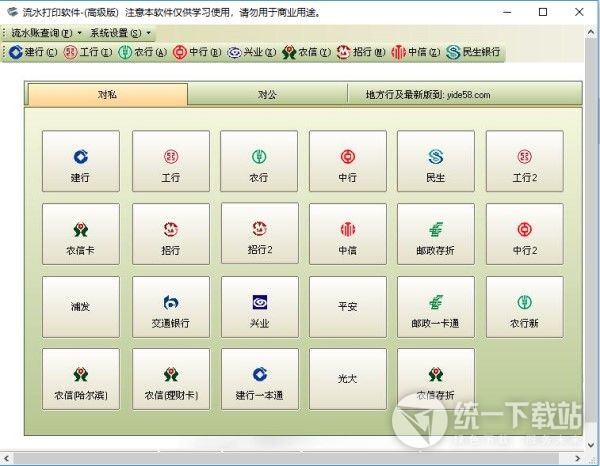Screen dimensions: 600x466
Task: Select the 民生 tile in the grid
Action: coord(436,161)
